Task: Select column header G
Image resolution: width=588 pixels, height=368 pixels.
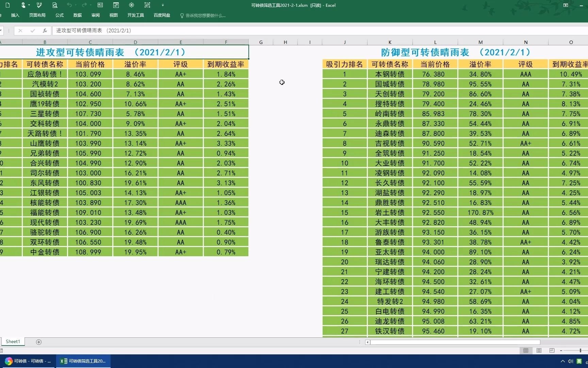Action: pyautogui.click(x=261, y=42)
